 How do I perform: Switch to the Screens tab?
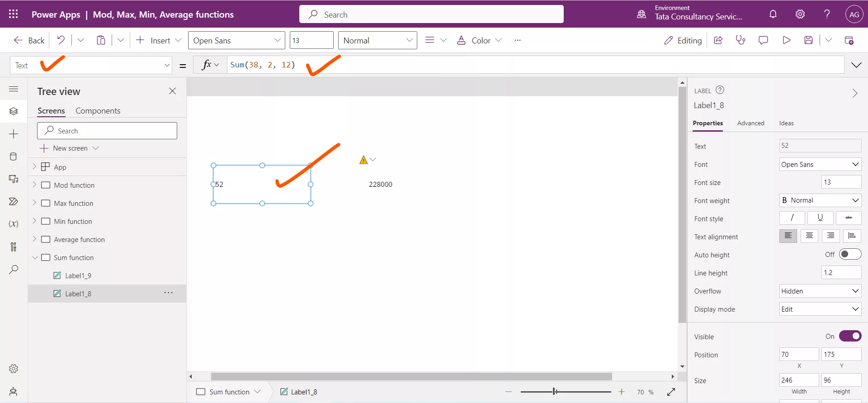51,111
